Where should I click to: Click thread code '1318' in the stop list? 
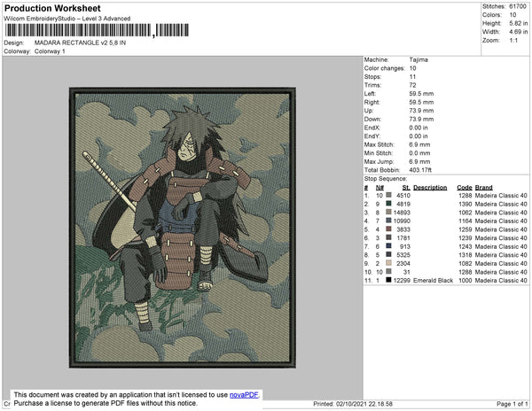[x=465, y=255]
